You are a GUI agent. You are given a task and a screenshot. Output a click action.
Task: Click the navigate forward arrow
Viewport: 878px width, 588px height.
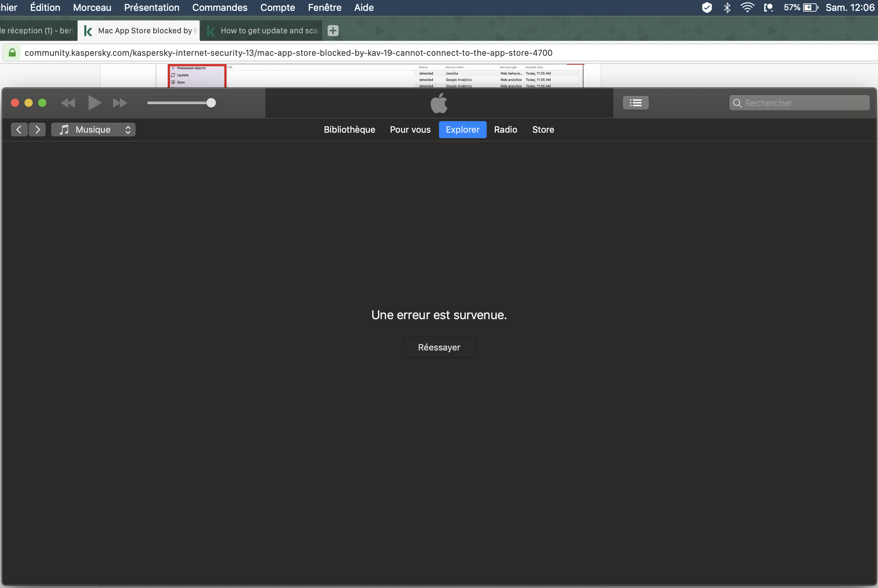[x=37, y=130]
